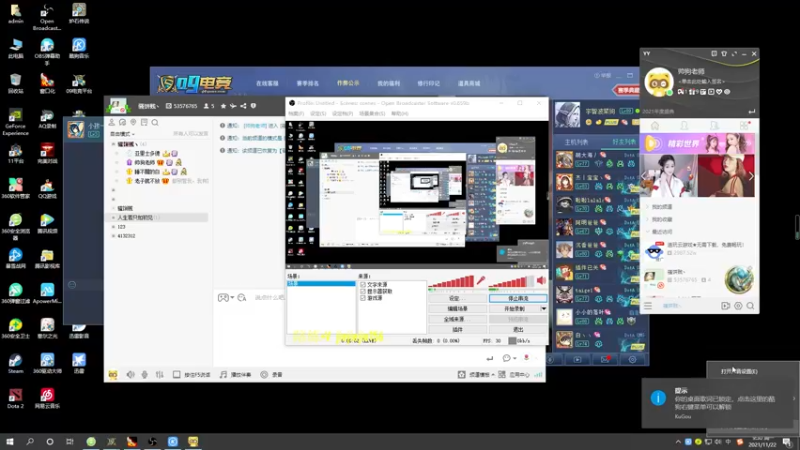Open the dropdown arrow beside 开始录制 in OBS

click(543, 309)
